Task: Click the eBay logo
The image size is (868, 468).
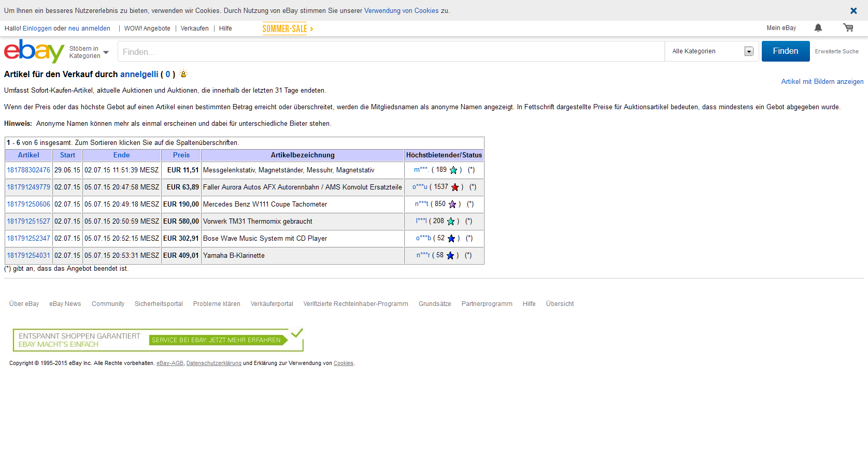Action: click(34, 51)
